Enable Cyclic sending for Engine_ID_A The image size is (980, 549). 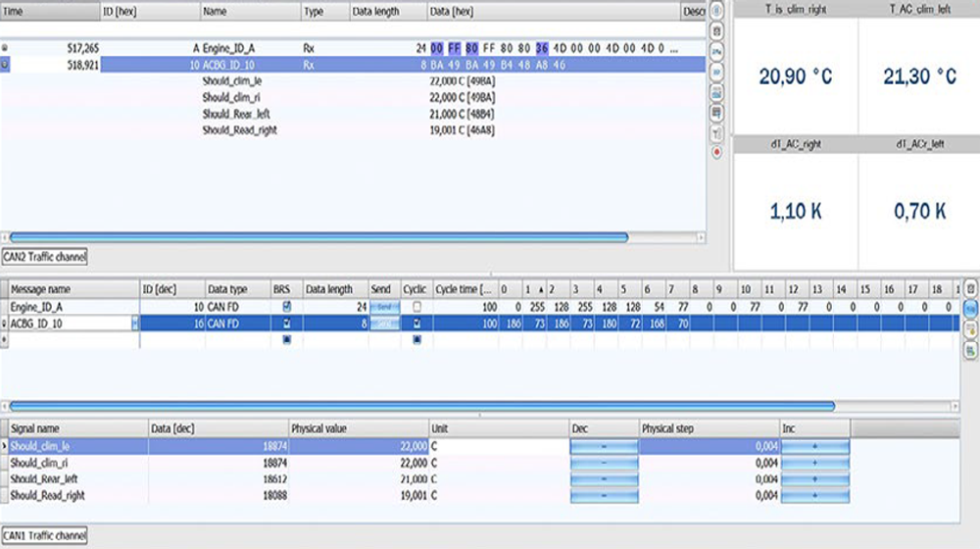pyautogui.click(x=416, y=307)
